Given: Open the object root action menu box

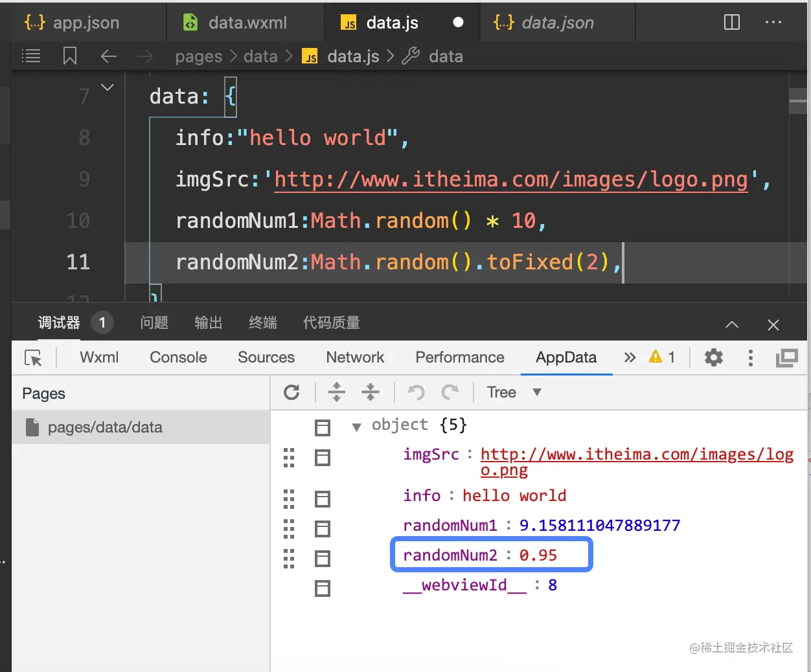Looking at the screenshot, I should pos(322,427).
